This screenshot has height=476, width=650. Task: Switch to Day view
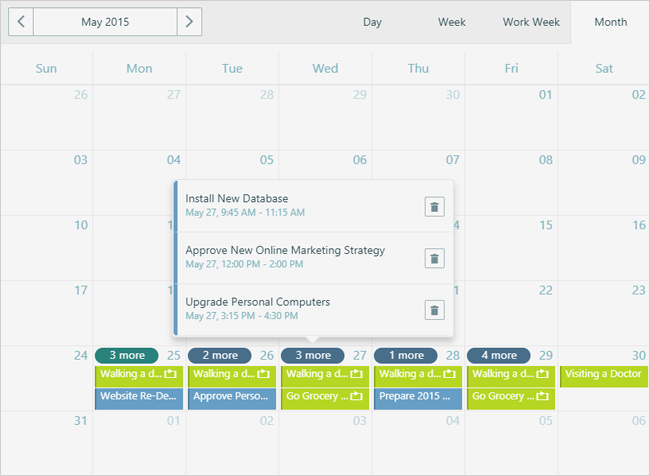tap(372, 22)
